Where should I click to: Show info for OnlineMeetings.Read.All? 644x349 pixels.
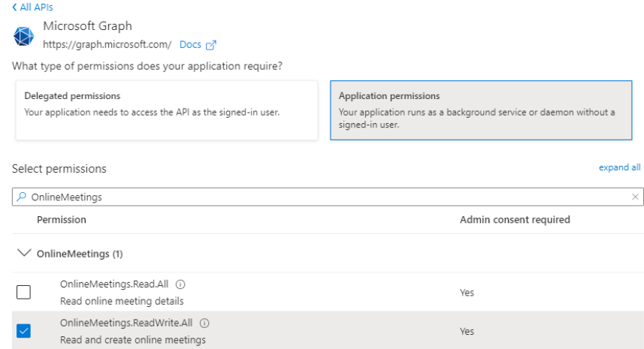click(x=180, y=284)
